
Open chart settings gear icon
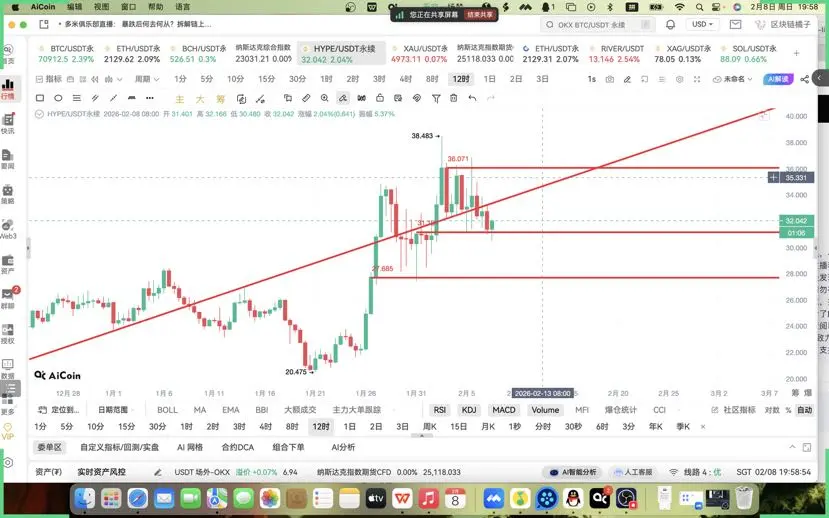point(679,79)
